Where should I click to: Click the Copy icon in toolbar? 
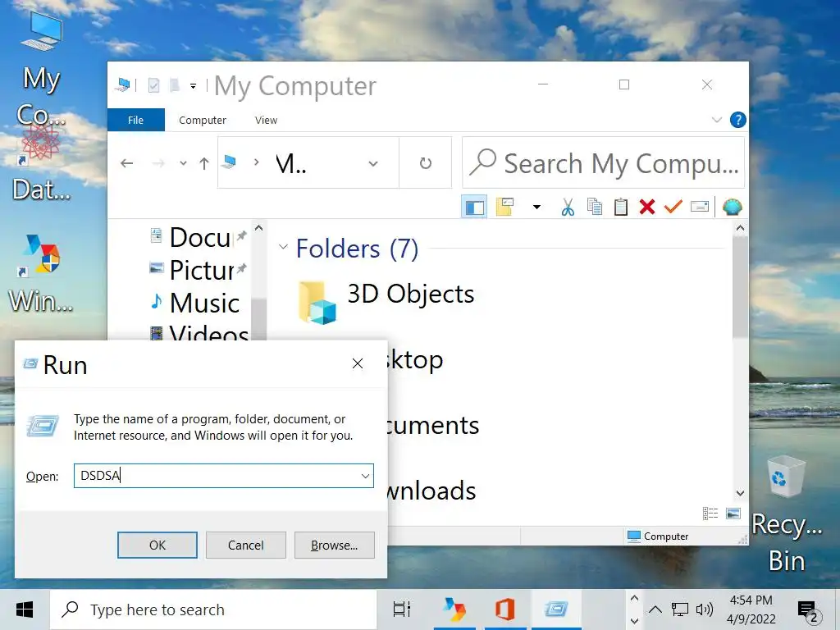tap(595, 207)
